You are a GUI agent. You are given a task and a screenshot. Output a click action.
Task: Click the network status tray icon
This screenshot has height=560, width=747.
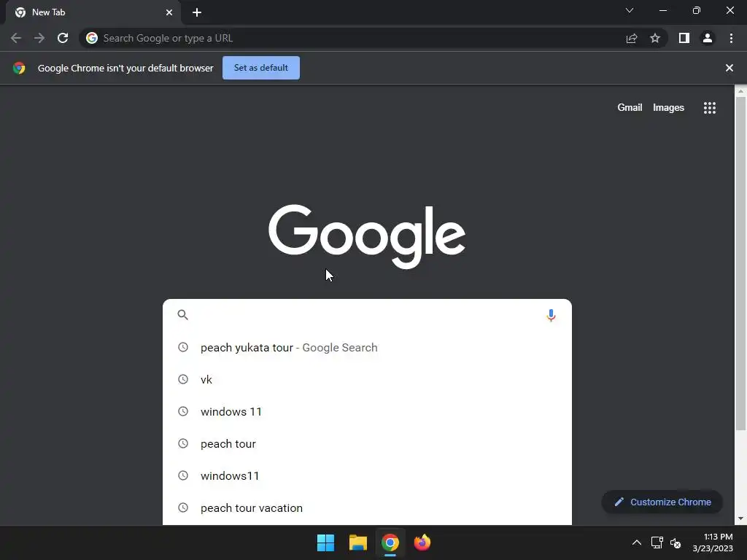[657, 542]
